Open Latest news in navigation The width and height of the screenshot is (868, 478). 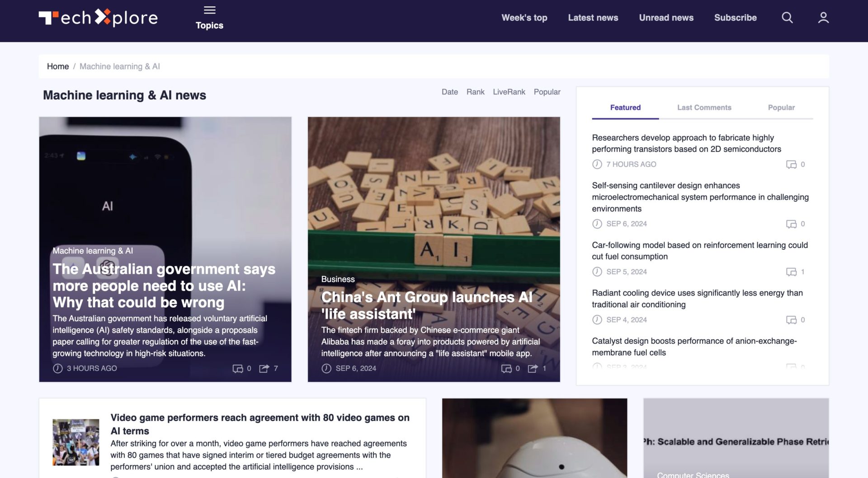pyautogui.click(x=593, y=18)
